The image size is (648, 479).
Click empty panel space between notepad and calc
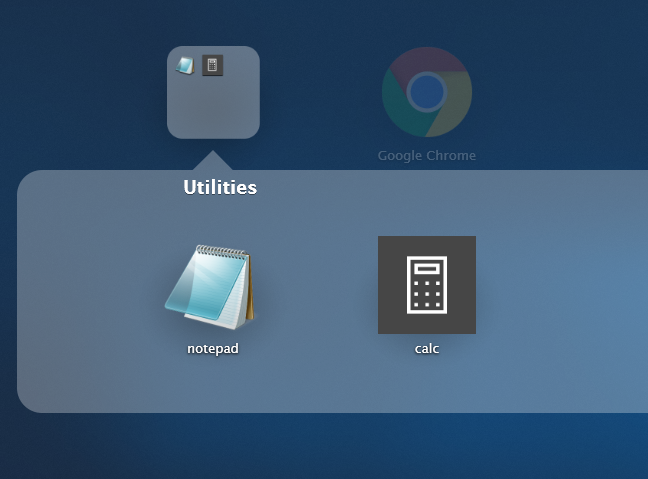point(318,290)
